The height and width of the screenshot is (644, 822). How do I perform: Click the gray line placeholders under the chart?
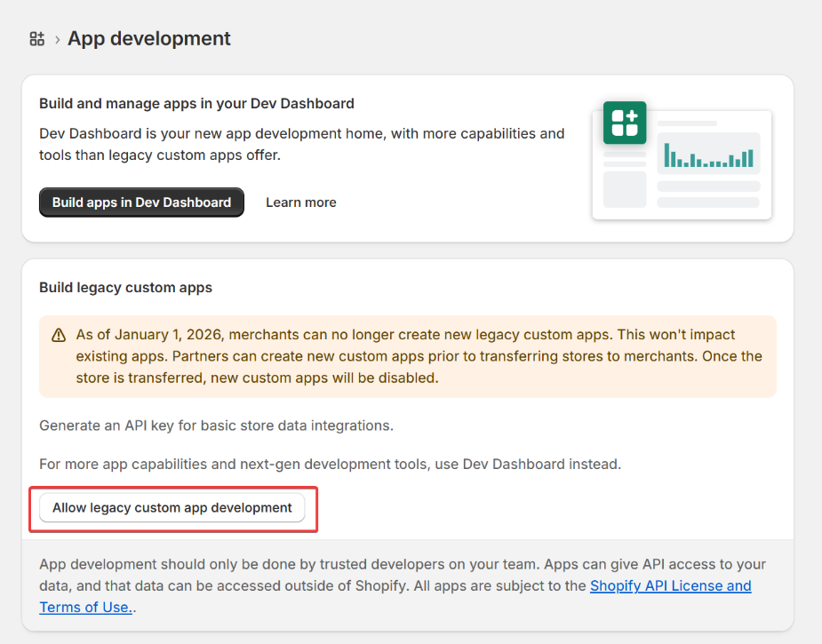708,195
